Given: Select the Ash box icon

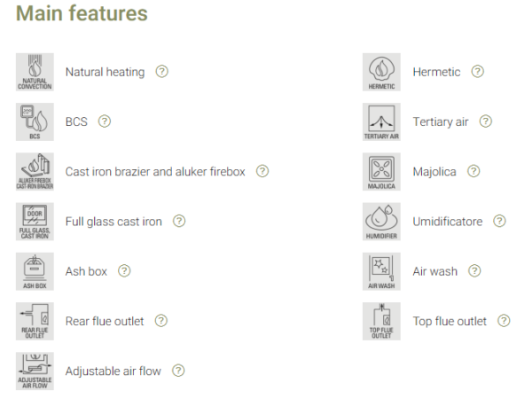Looking at the screenshot, I should (x=35, y=271).
